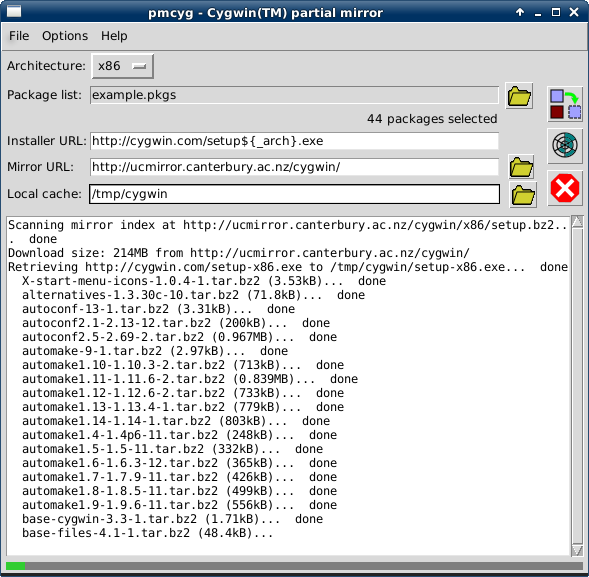Click the window menu icon in the title bar
Image resolution: width=589 pixels, height=577 pixels.
[x=14, y=12]
